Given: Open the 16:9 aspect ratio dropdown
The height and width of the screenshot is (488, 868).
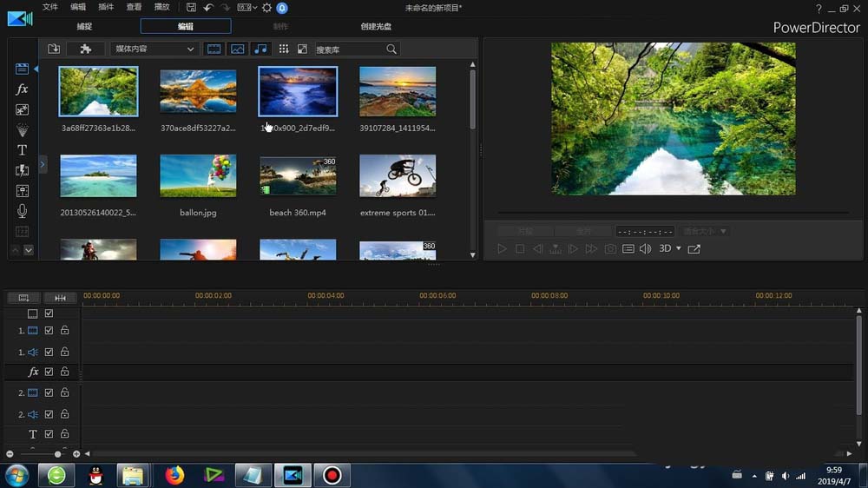Looking at the screenshot, I should pyautogui.click(x=247, y=8).
